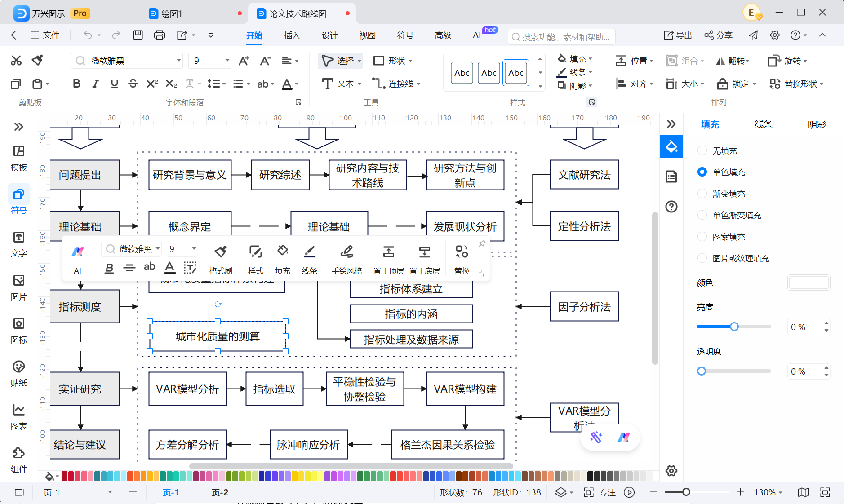Switch to the 线条 panel tab
This screenshot has width=844, height=504.
click(x=763, y=124)
